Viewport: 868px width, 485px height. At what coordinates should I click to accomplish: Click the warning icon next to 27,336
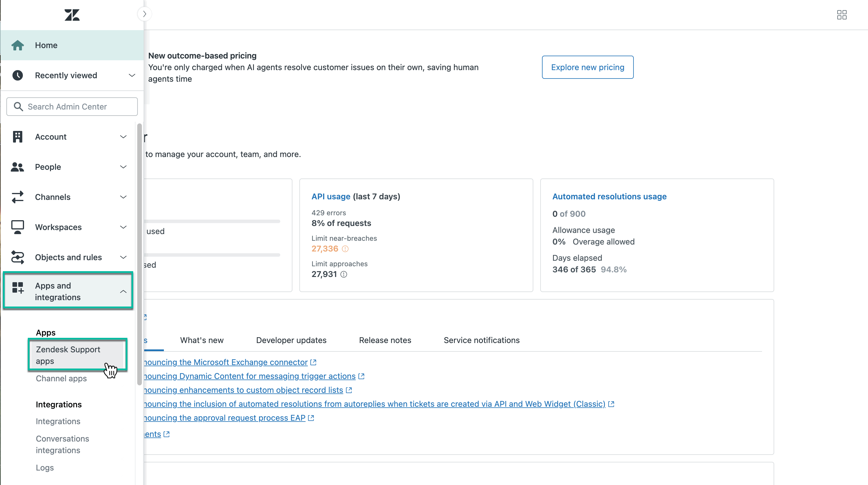point(345,249)
